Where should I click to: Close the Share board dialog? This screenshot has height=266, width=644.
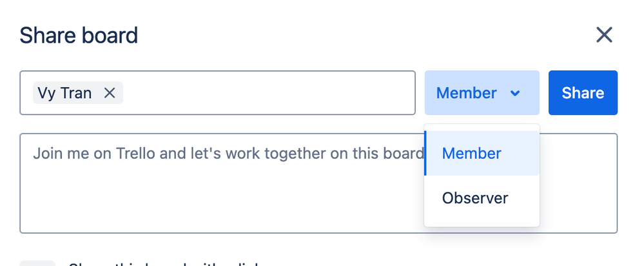pyautogui.click(x=604, y=35)
